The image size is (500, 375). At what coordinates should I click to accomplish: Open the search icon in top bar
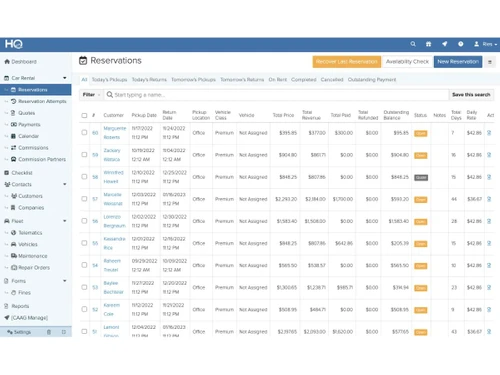pyautogui.click(x=413, y=44)
